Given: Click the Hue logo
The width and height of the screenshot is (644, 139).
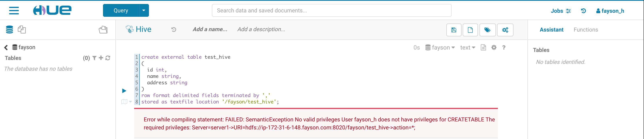Looking at the screenshot, I should pyautogui.click(x=52, y=10).
